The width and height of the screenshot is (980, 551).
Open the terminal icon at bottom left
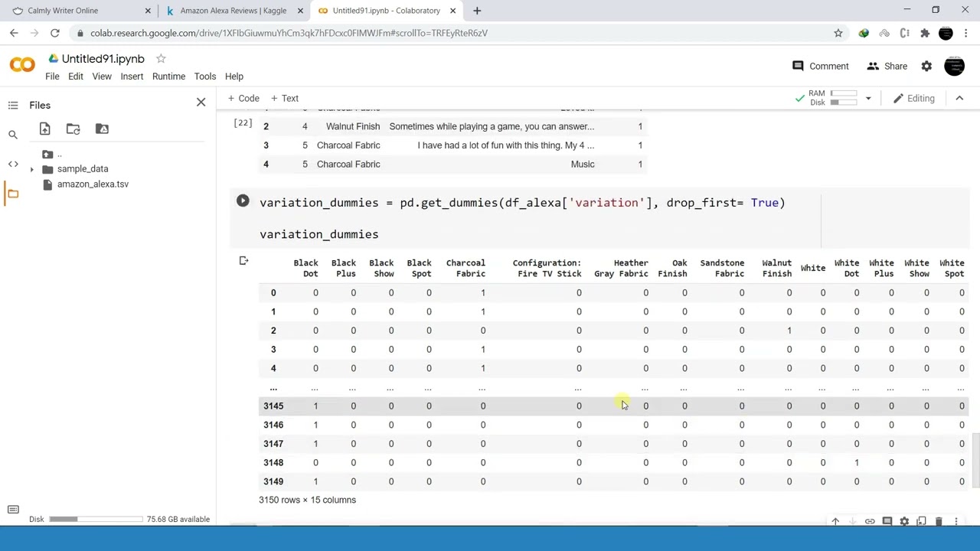click(x=13, y=510)
